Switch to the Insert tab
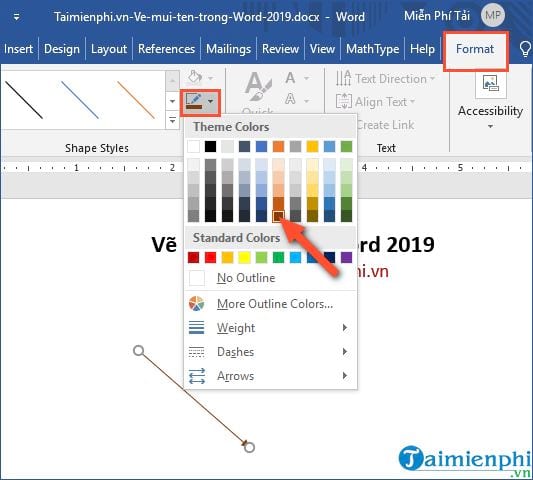533x480 pixels. tap(18, 49)
